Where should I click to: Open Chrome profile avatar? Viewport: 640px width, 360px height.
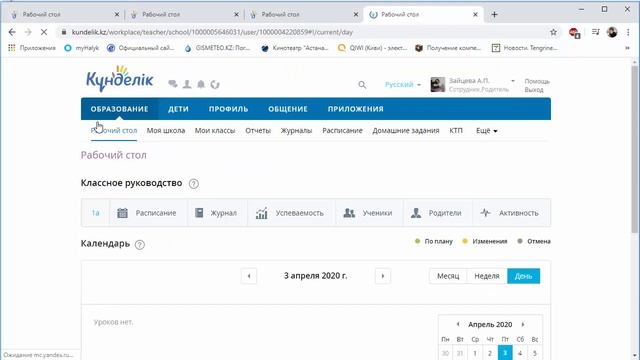(612, 32)
